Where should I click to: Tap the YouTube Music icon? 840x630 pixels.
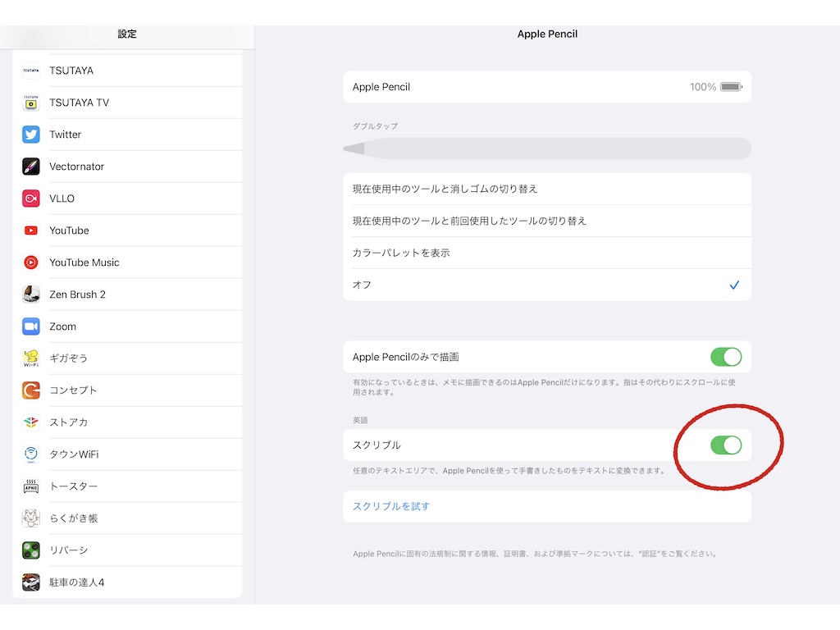31,262
